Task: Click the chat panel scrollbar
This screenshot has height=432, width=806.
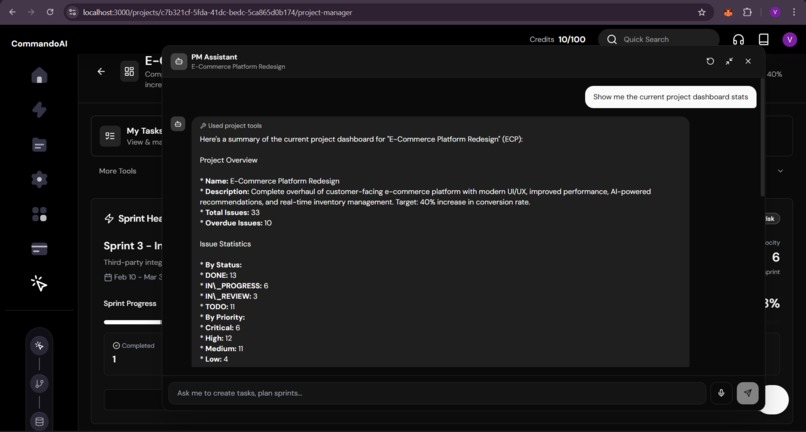Action: (x=762, y=136)
